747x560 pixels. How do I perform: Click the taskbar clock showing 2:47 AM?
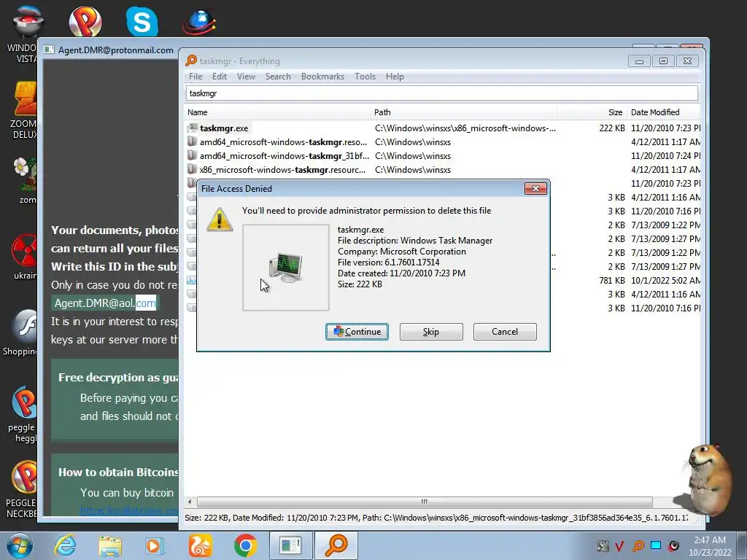pyautogui.click(x=710, y=545)
